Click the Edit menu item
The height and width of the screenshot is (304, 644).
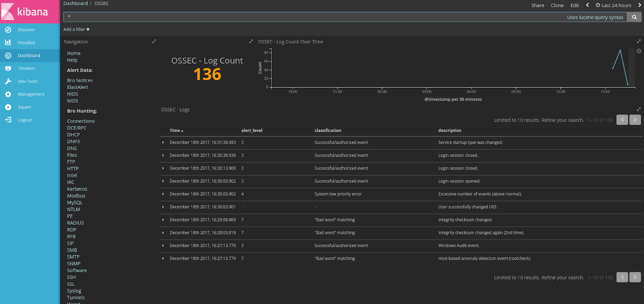pyautogui.click(x=574, y=5)
